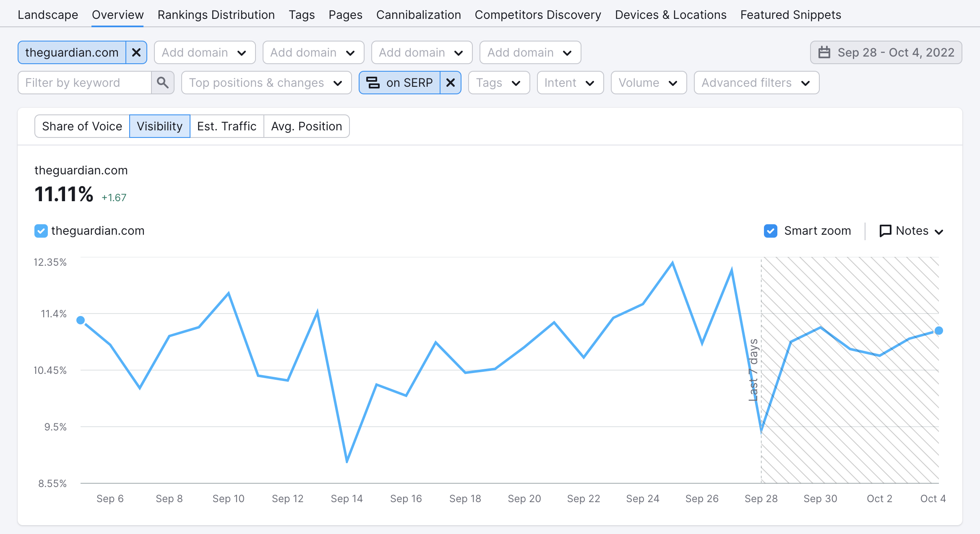Expand the Advanced filters dropdown
This screenshot has height=534, width=980.
[x=757, y=83]
